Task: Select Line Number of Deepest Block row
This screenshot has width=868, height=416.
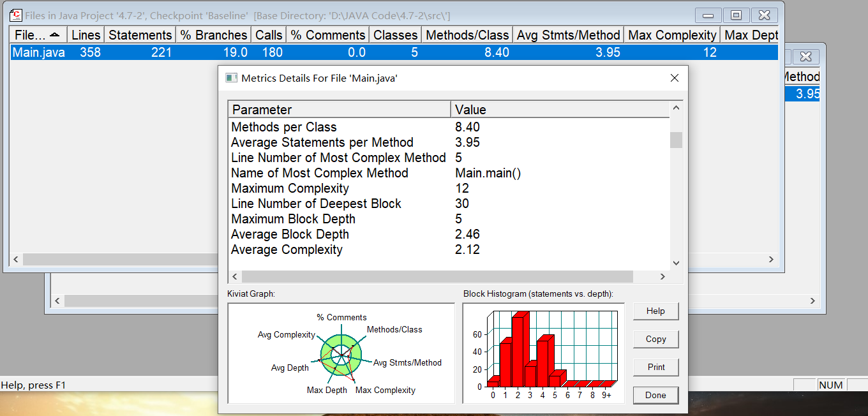Action: (x=449, y=204)
